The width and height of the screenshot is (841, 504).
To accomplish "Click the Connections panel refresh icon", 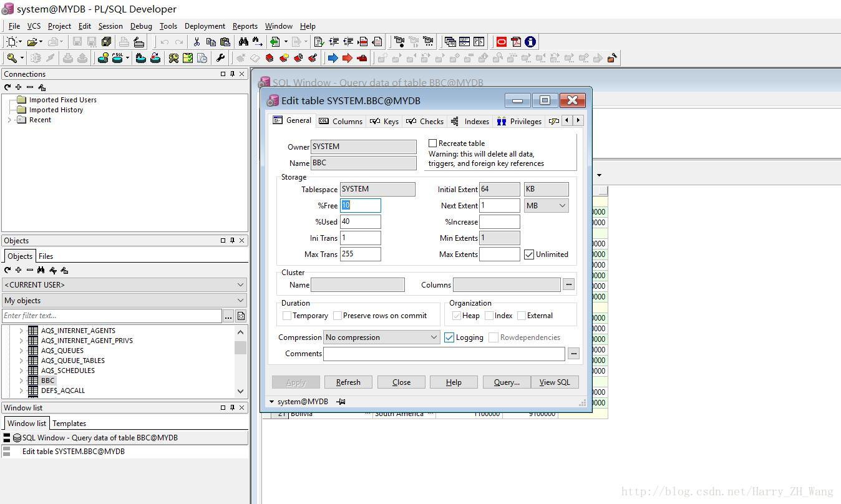I will coord(7,87).
